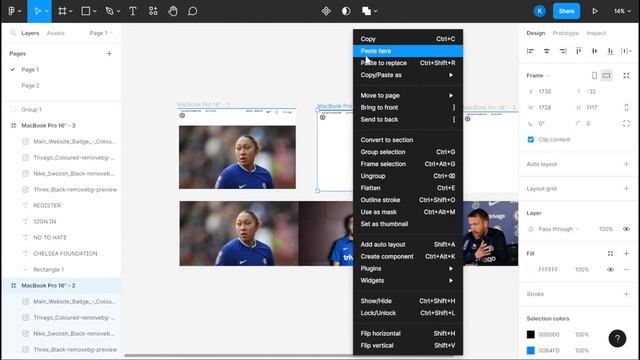Switch to the Prototype tab
The image size is (640, 360).
click(x=565, y=33)
